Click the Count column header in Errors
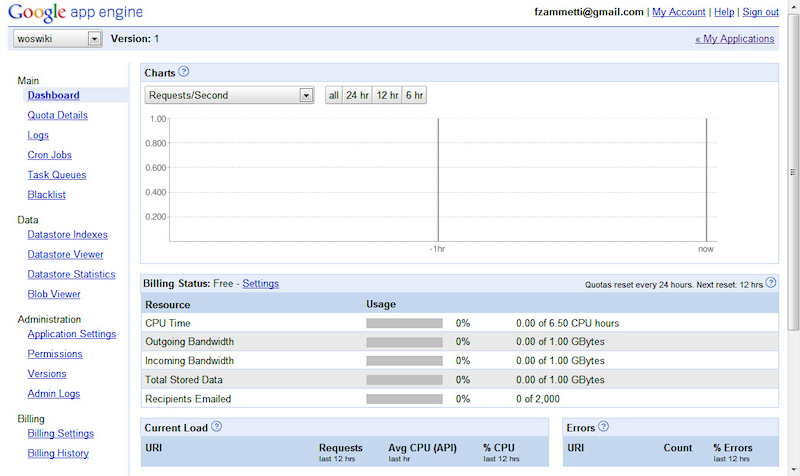Screen dimensions: 800x476 [678, 448]
